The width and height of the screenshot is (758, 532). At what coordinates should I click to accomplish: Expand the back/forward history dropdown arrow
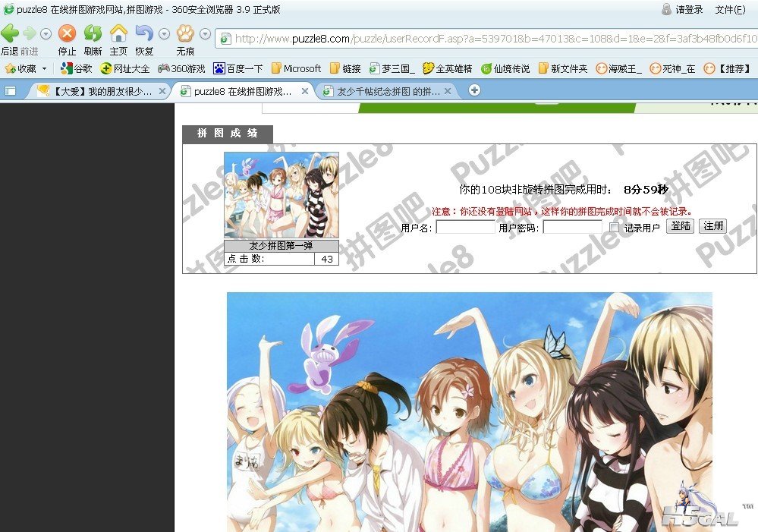[46, 34]
